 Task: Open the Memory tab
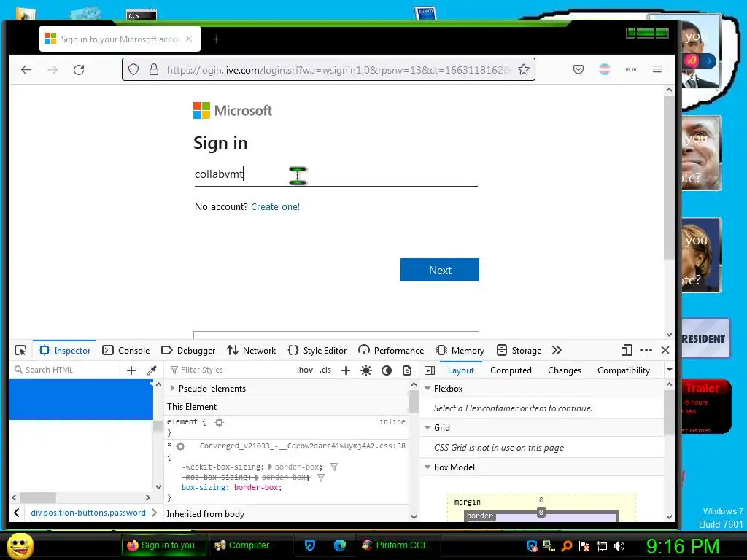(460, 351)
